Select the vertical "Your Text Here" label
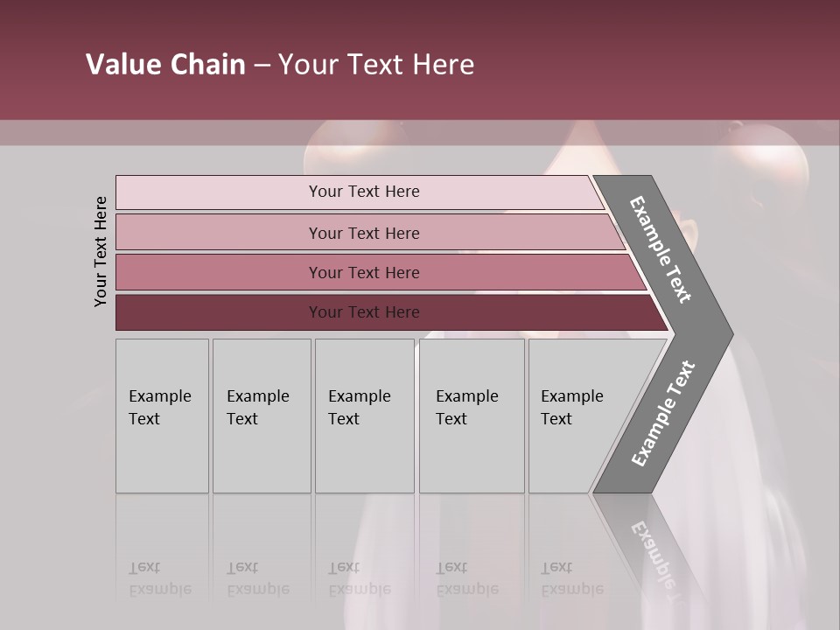Viewport: 840px width, 630px height. point(101,251)
